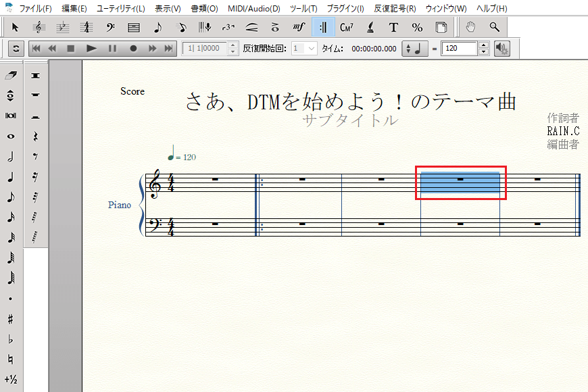Choose the Clef tool with bass clef

click(110, 28)
